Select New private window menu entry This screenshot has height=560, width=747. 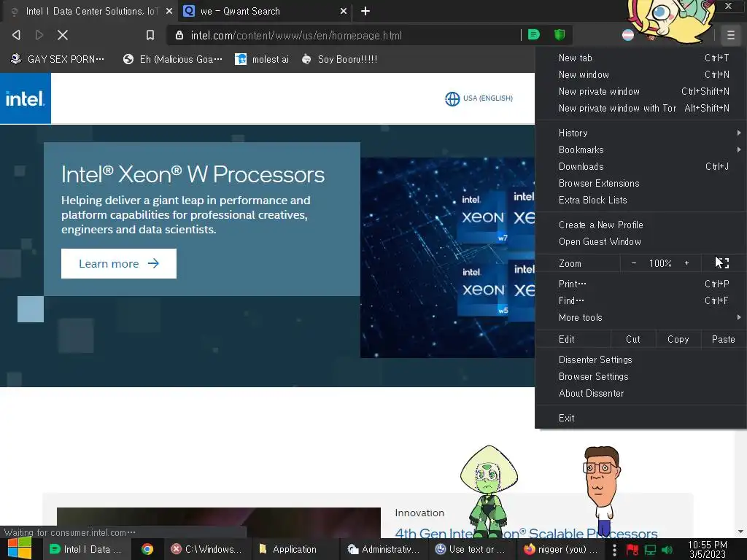[641, 91]
